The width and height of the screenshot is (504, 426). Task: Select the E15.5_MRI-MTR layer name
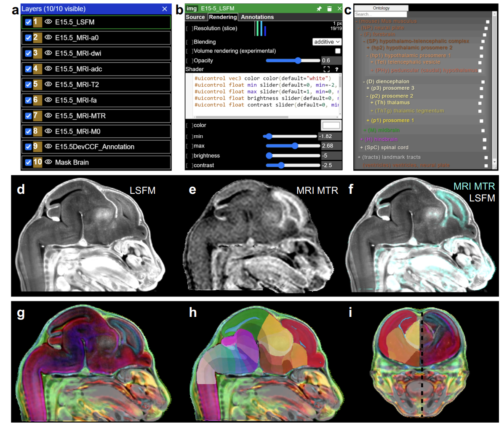pyautogui.click(x=80, y=115)
